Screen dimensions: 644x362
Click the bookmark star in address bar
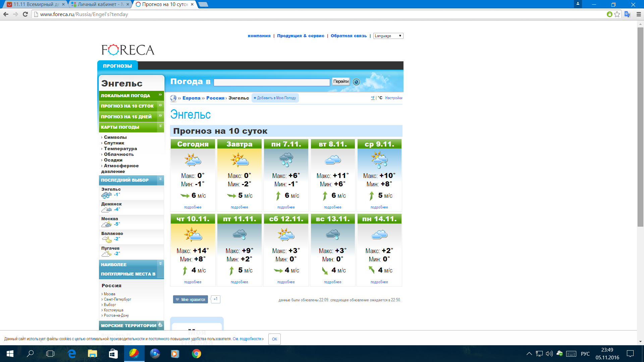[x=617, y=14]
